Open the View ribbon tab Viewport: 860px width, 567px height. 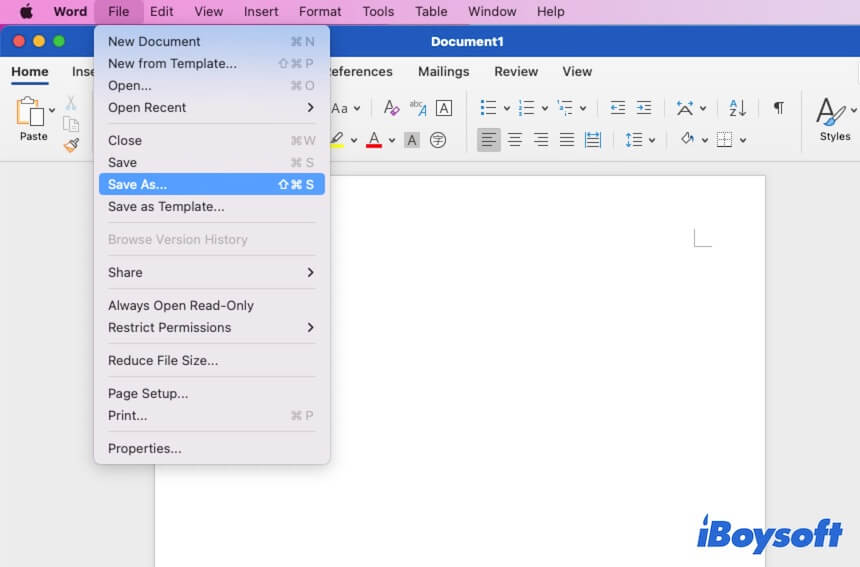[576, 72]
